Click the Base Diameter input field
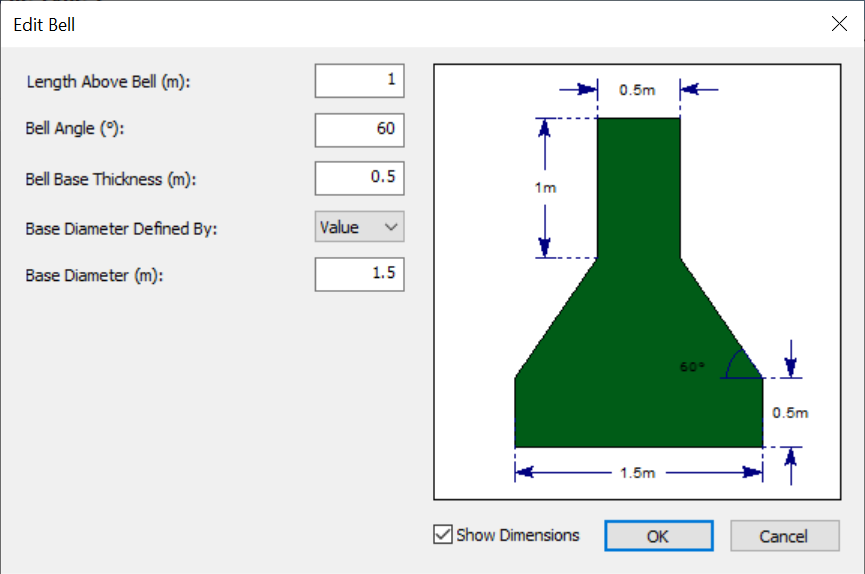Viewport: 865px width, 574px height. point(359,274)
